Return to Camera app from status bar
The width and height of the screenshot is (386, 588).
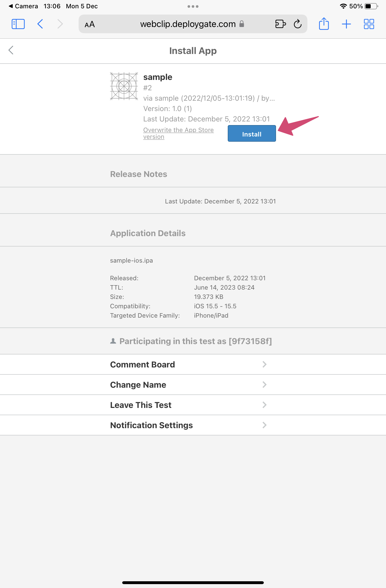coord(23,6)
